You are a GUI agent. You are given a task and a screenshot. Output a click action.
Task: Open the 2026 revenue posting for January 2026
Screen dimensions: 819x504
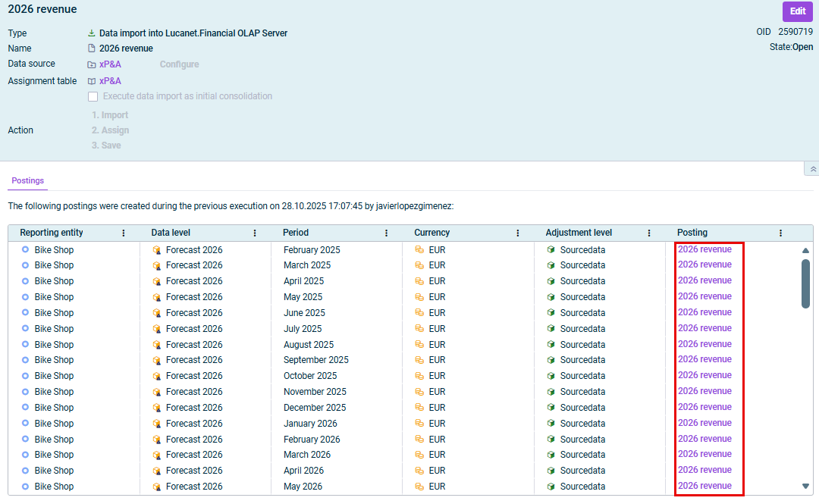click(x=704, y=422)
